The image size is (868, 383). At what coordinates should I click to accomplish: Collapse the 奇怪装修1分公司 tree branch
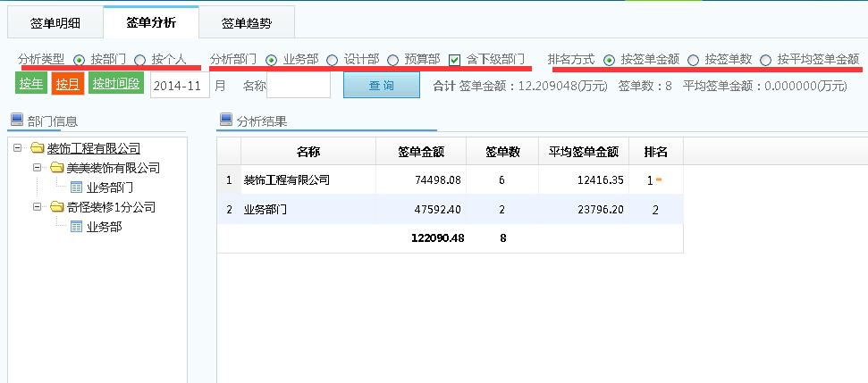click(x=37, y=207)
